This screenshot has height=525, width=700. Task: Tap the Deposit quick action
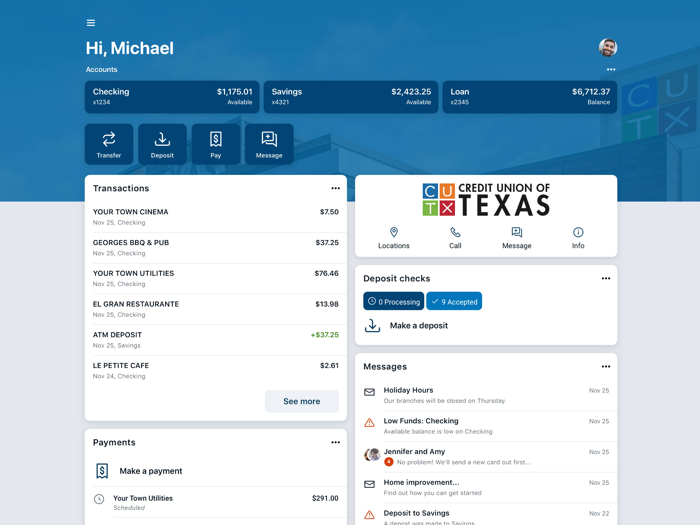[162, 144]
